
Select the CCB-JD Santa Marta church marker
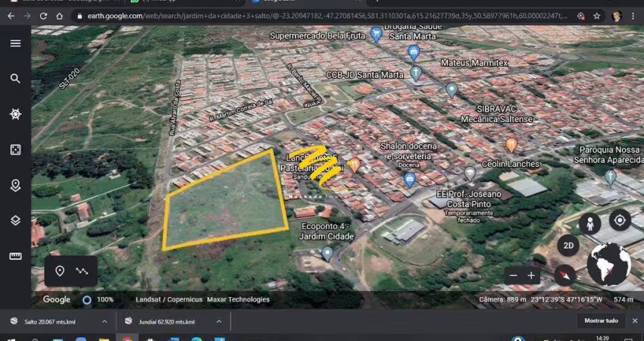click(x=416, y=74)
